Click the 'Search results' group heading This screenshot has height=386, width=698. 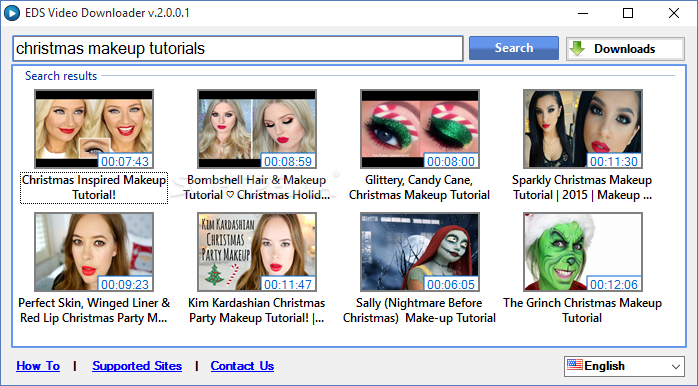[x=61, y=76]
